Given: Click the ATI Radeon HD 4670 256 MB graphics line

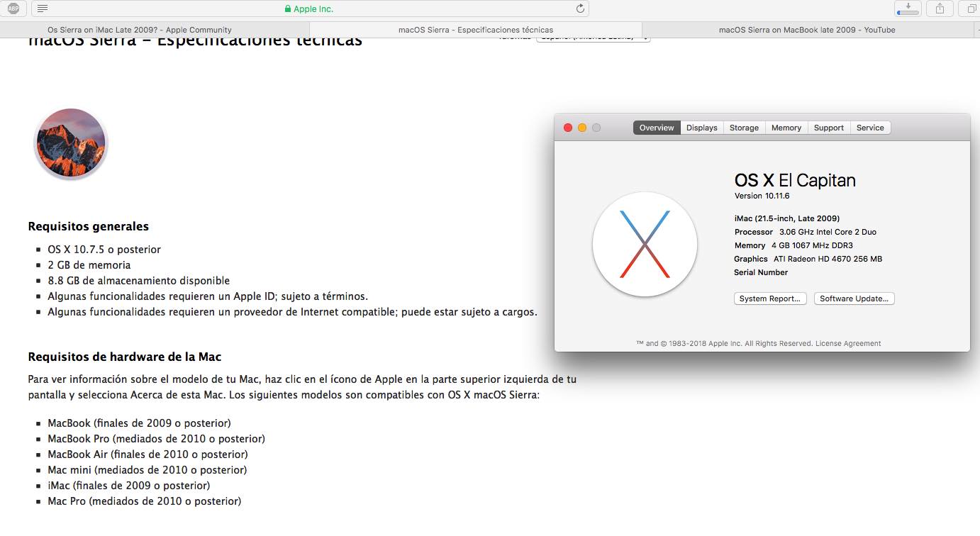Looking at the screenshot, I should (808, 259).
